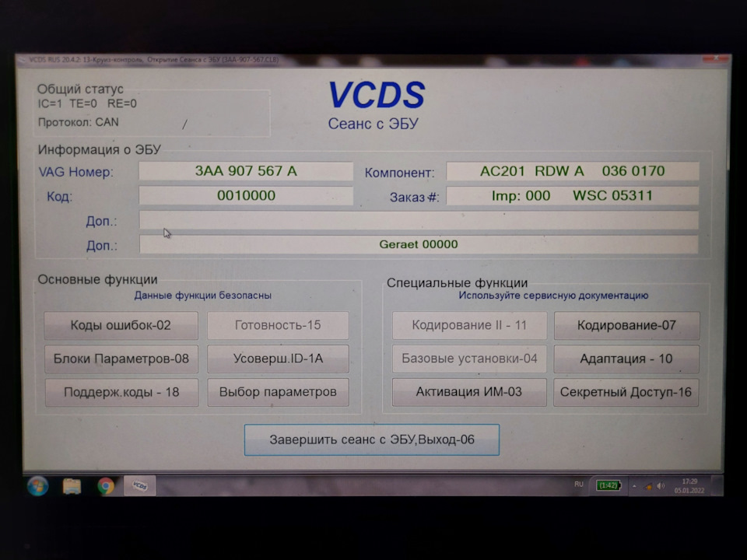Click the Компонент field AC201 RDW A
Viewport: 747px width, 560px height.
pyautogui.click(x=572, y=171)
